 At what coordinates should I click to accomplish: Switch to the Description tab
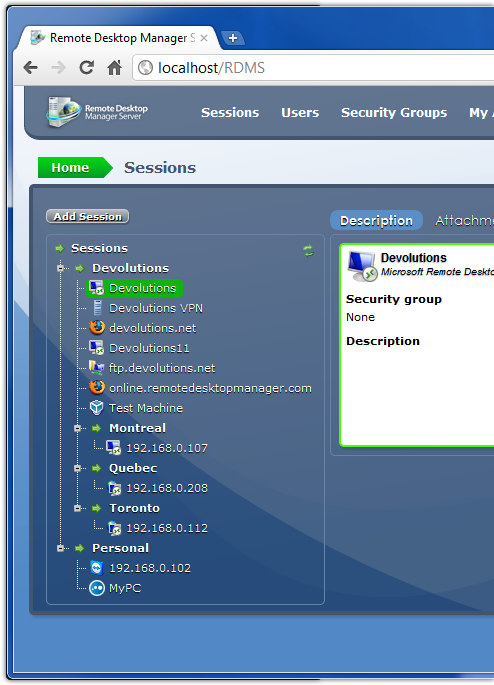point(376,220)
